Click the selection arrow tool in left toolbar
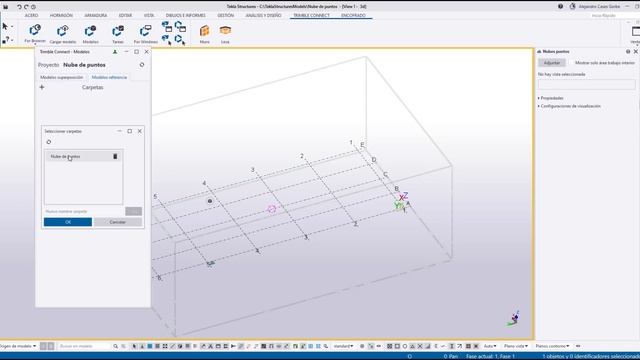The width and height of the screenshot is (640, 360). [5, 27]
